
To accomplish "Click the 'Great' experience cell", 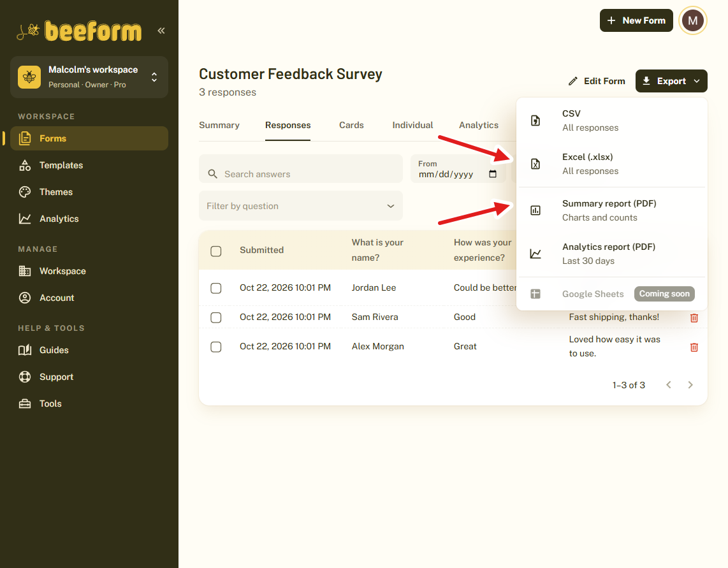I will 465,346.
